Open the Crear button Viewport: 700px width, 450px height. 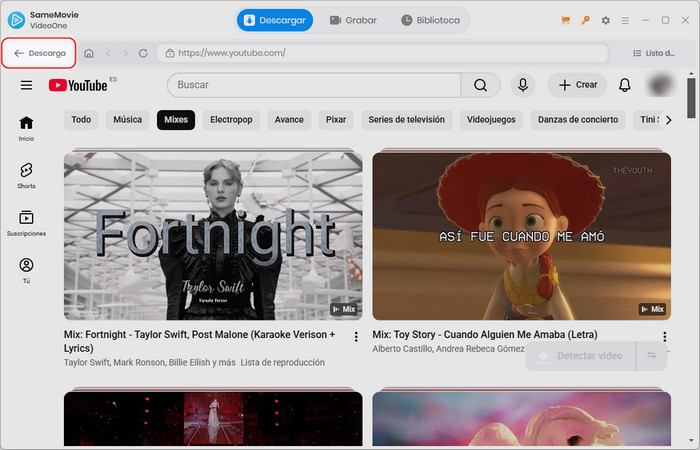tap(578, 85)
